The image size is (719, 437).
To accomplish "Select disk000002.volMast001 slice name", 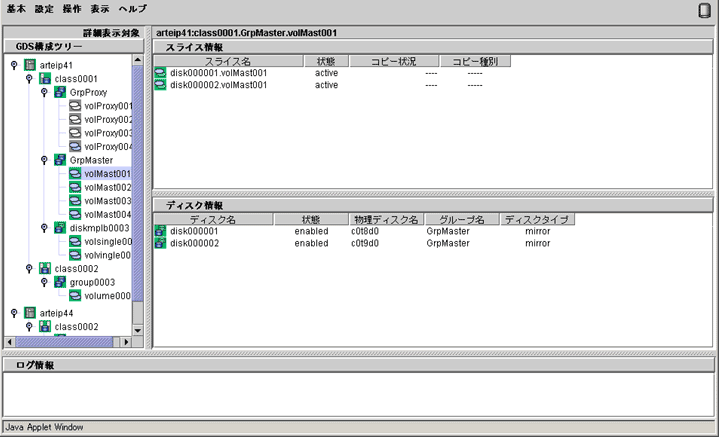I will click(x=218, y=85).
